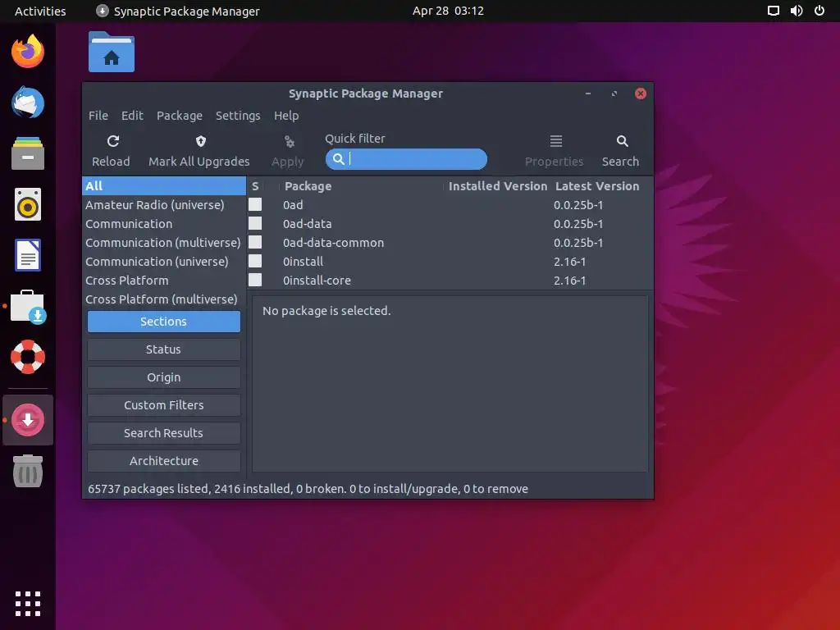Sort by Latest Version column header
The image size is (840, 630).
coord(597,186)
